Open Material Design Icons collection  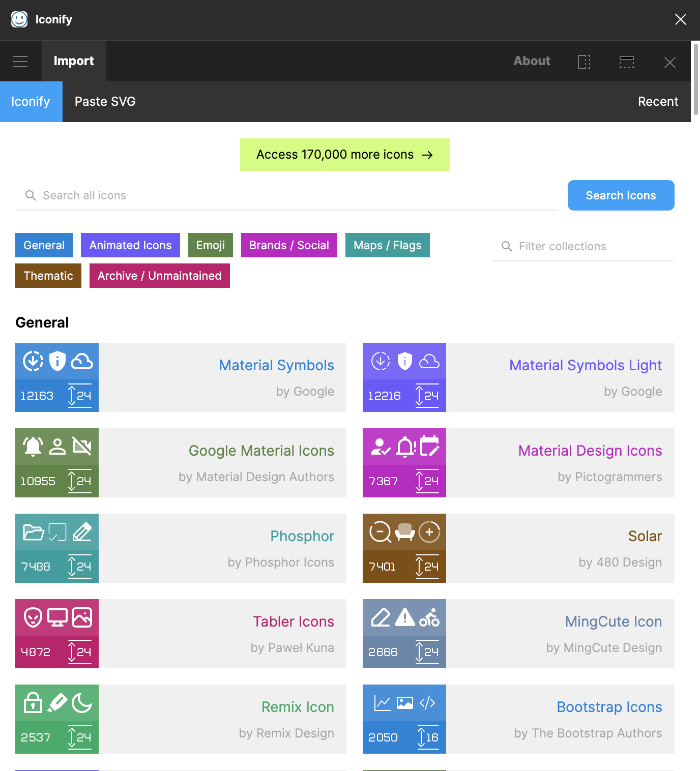(x=590, y=451)
